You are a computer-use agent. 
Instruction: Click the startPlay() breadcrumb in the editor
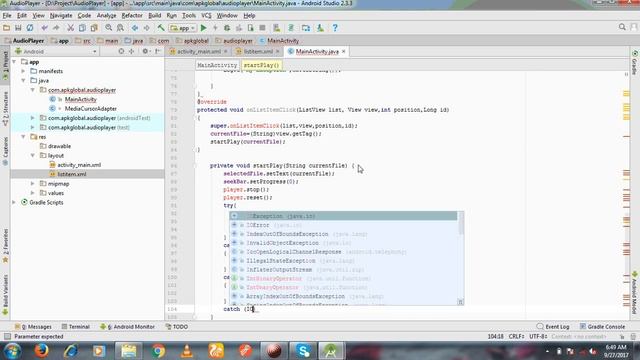point(261,65)
